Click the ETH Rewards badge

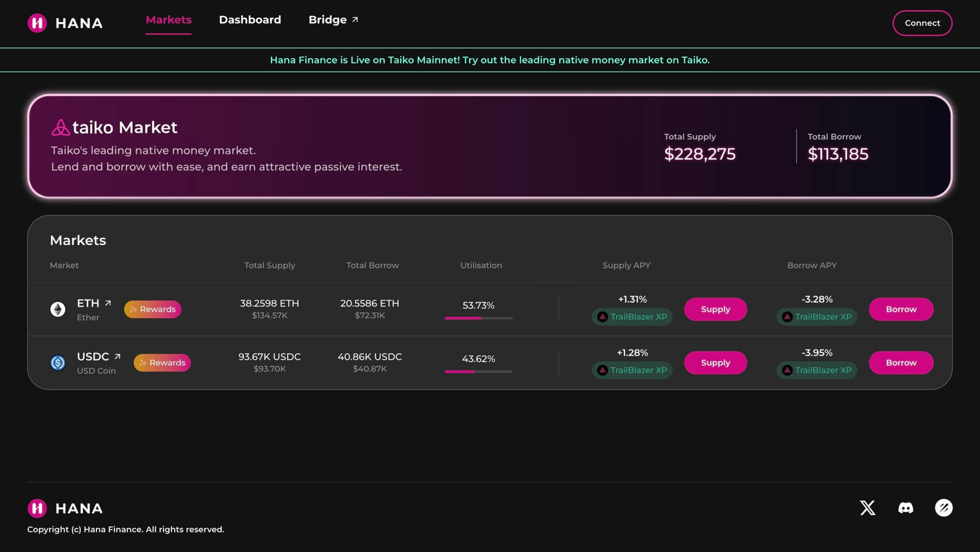[152, 309]
